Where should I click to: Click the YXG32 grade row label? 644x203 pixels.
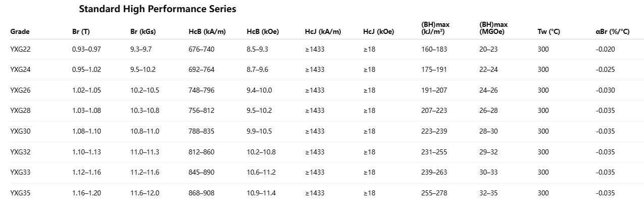pyautogui.click(x=20, y=152)
